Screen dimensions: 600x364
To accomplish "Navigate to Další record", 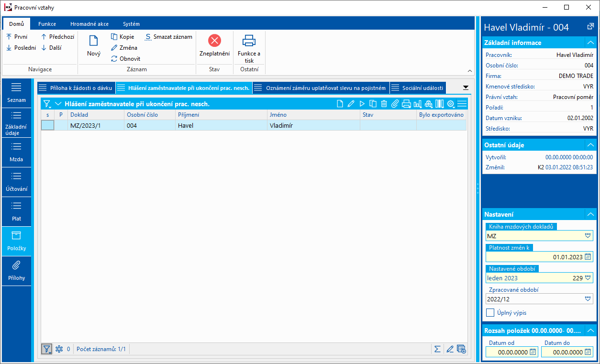I will click(51, 47).
